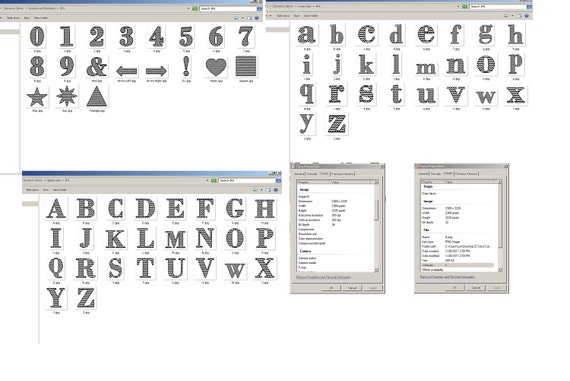Viewport: 570px width, 381px height.
Task: Switch to the Previous Versions tab in the left properties dialog
Action: pos(342,174)
